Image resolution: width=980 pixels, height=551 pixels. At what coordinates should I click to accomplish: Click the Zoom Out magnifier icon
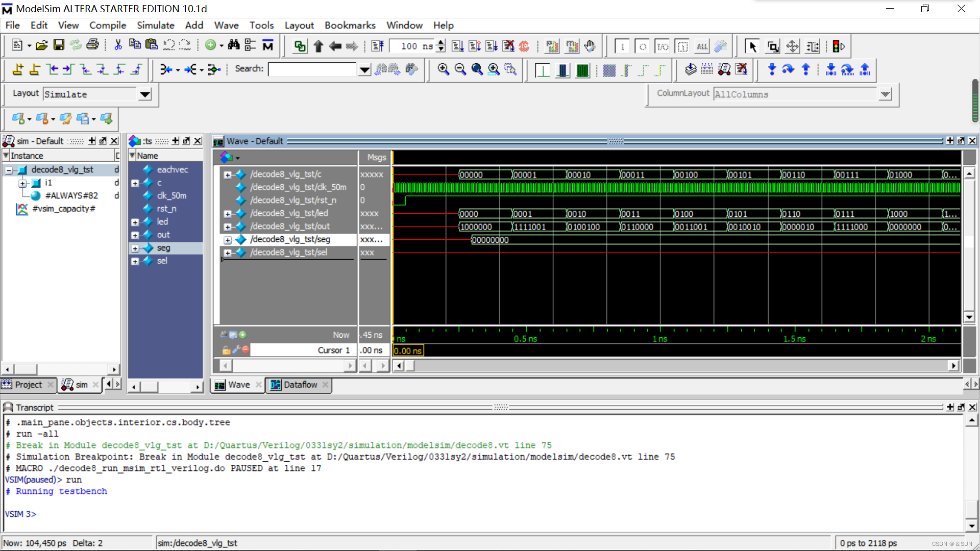(460, 69)
